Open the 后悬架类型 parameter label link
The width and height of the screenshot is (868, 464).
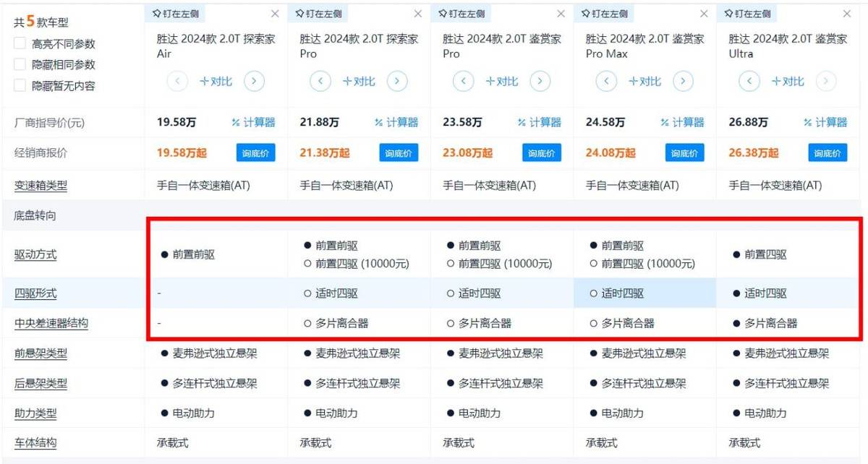(x=41, y=383)
